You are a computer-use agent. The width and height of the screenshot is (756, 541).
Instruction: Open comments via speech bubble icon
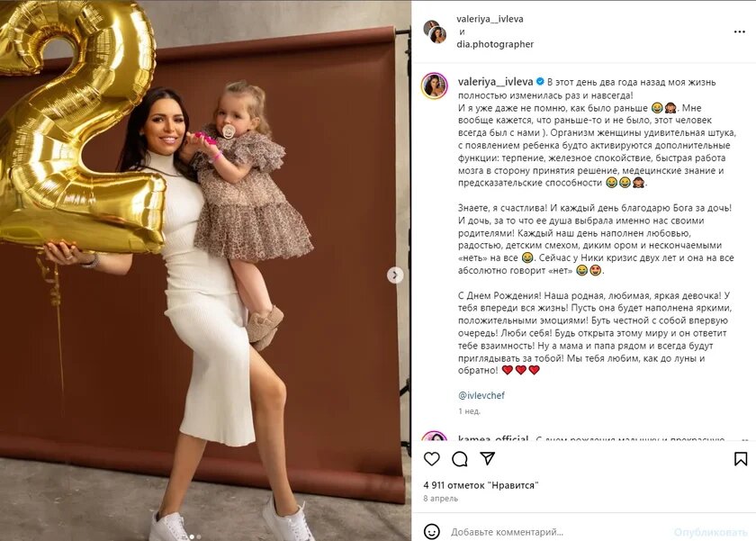[460, 459]
